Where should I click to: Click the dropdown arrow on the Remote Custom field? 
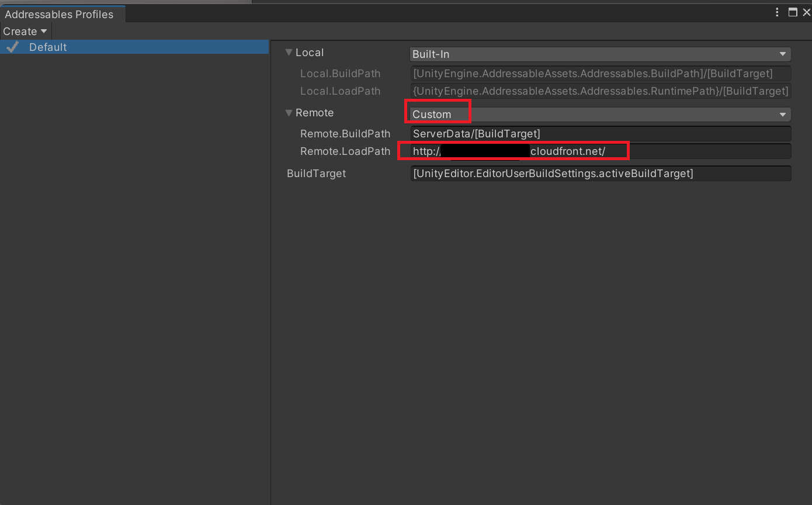[783, 114]
